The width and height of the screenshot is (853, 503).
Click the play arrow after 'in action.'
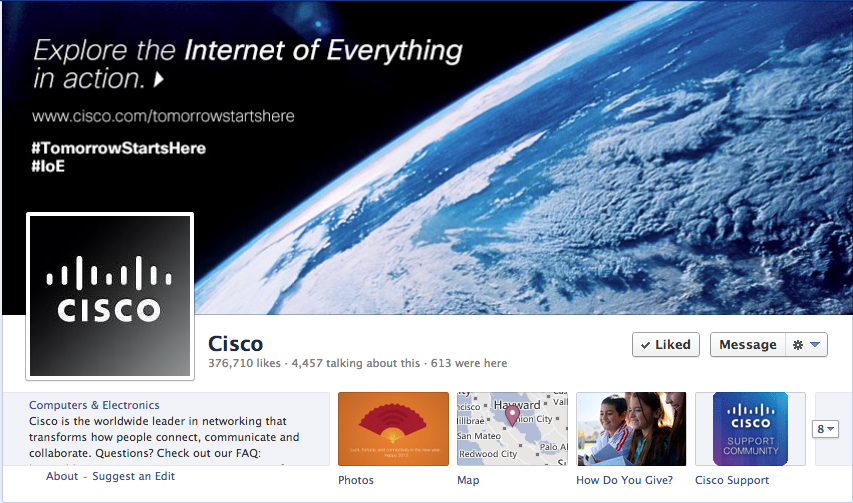(x=158, y=80)
